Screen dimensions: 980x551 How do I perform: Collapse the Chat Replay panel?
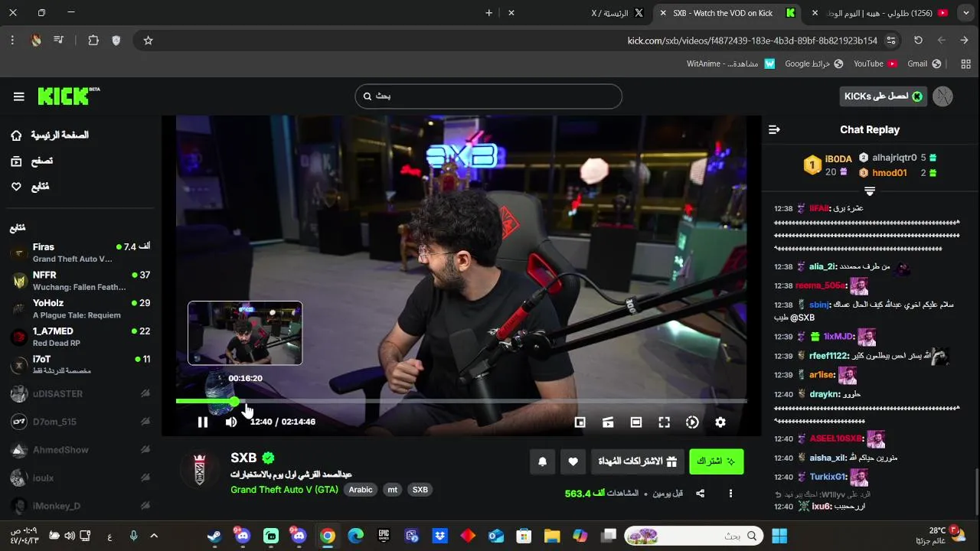(774, 130)
